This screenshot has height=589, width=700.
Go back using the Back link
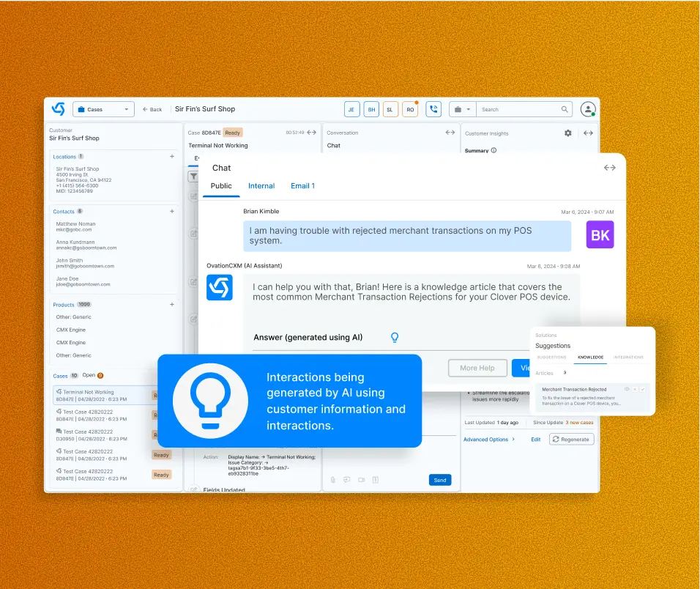click(x=152, y=109)
